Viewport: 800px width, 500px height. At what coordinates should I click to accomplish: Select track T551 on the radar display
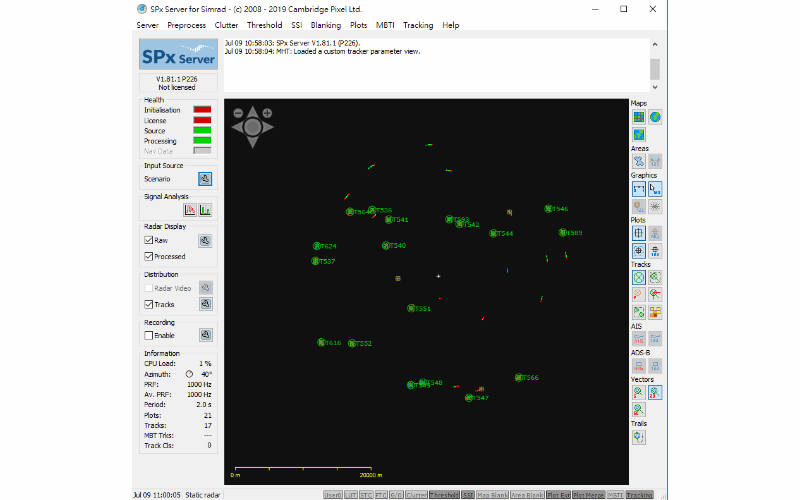[411, 309]
